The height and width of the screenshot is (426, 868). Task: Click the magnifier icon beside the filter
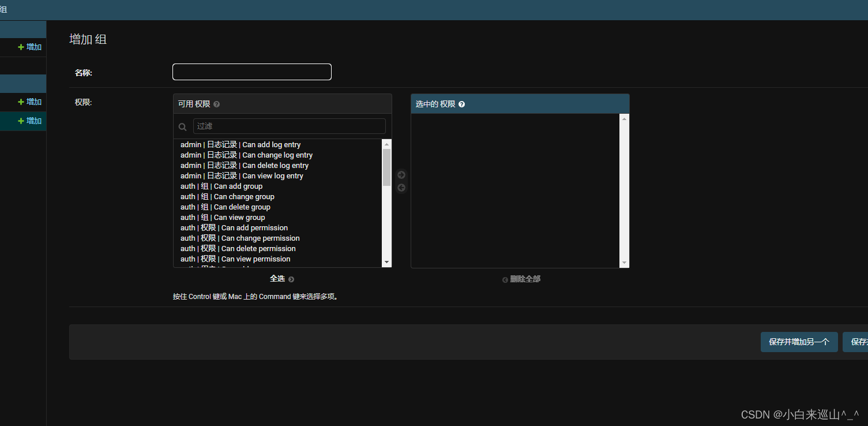click(x=183, y=127)
